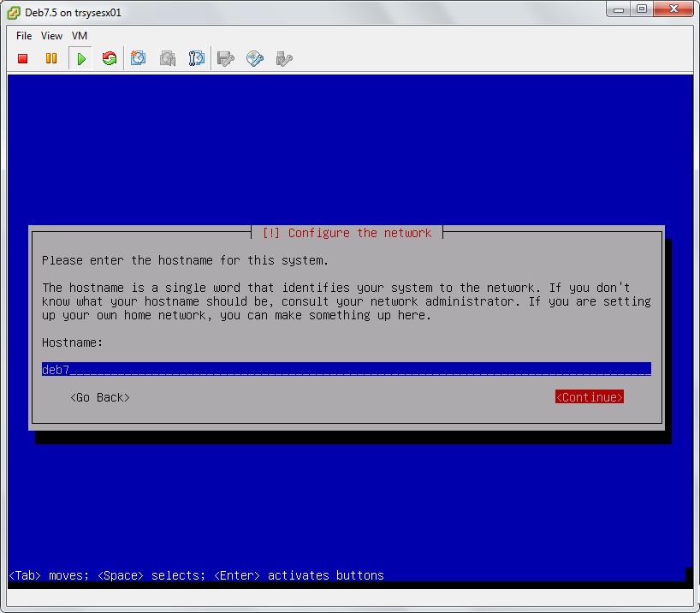Click the 'Hostname:' label text
This screenshot has height=613, width=700.
pyautogui.click(x=73, y=342)
